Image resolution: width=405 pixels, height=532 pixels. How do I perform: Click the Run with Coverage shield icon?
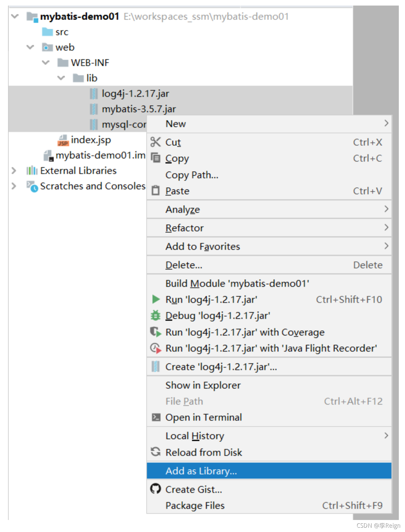point(156,332)
